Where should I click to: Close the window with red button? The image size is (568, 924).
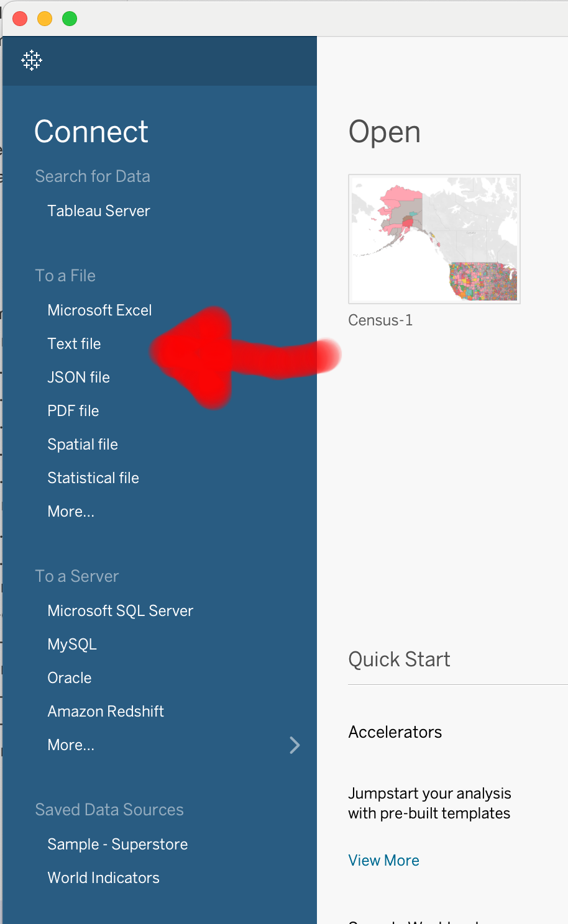[x=20, y=19]
